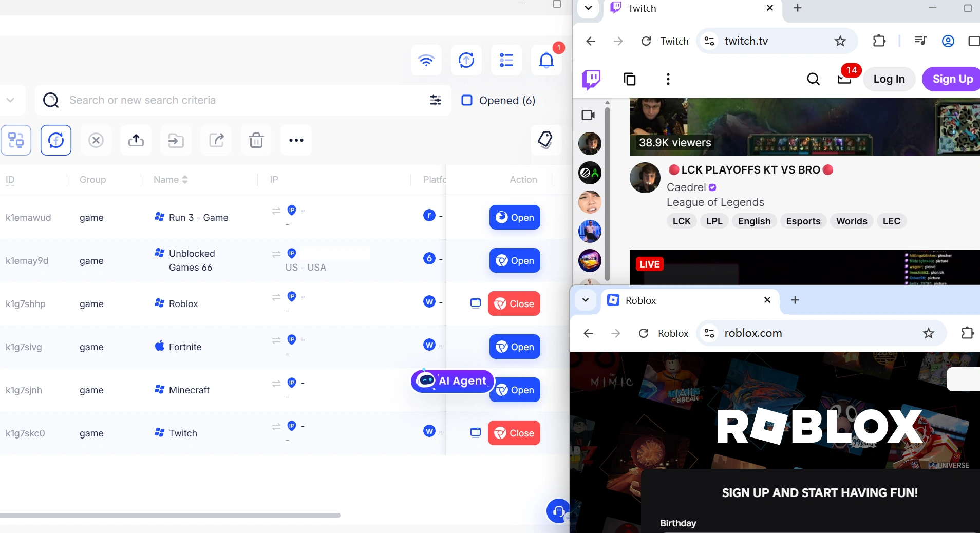
Task: Click the Twitch sidebar vertical scrollbar
Action: tap(608, 194)
